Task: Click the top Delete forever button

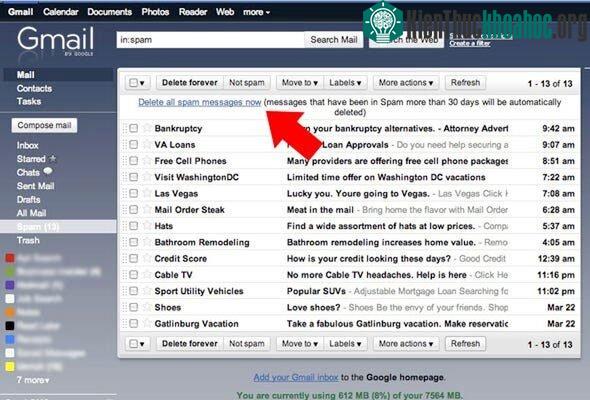Action: [x=190, y=83]
